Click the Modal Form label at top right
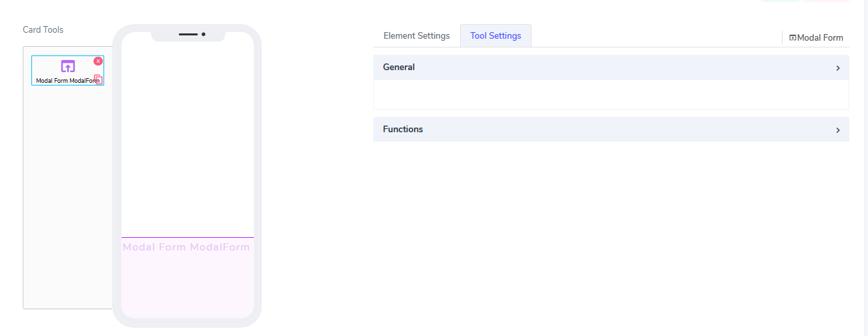Image resolution: width=868 pixels, height=336 pixels. click(x=820, y=38)
